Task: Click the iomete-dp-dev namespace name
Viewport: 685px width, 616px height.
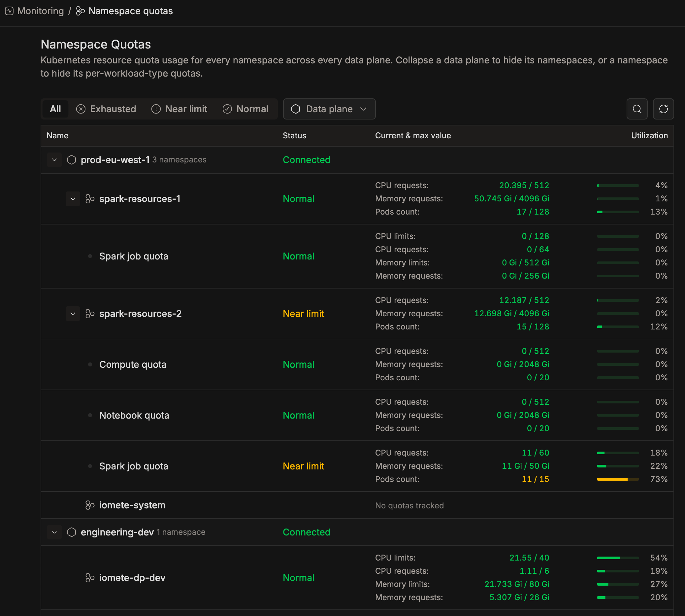Action: tap(132, 578)
